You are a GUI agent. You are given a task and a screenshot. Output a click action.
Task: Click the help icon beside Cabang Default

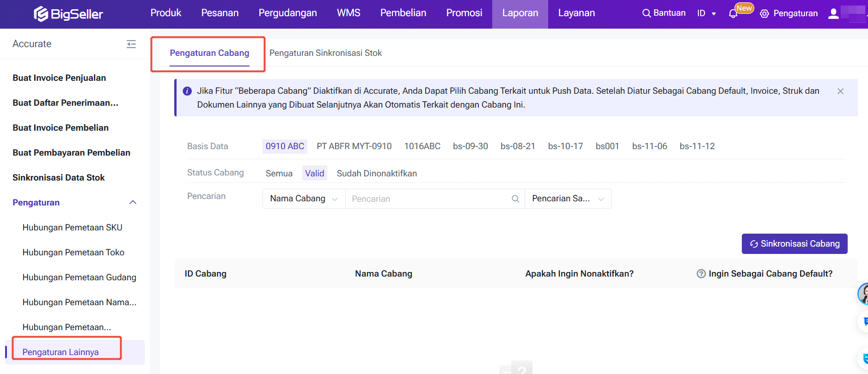[x=701, y=274]
